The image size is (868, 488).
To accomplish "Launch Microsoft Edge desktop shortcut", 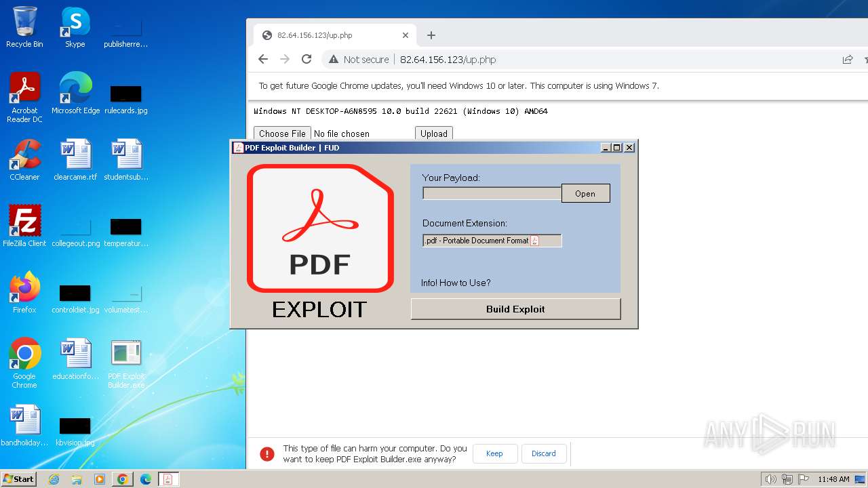I will (75, 94).
